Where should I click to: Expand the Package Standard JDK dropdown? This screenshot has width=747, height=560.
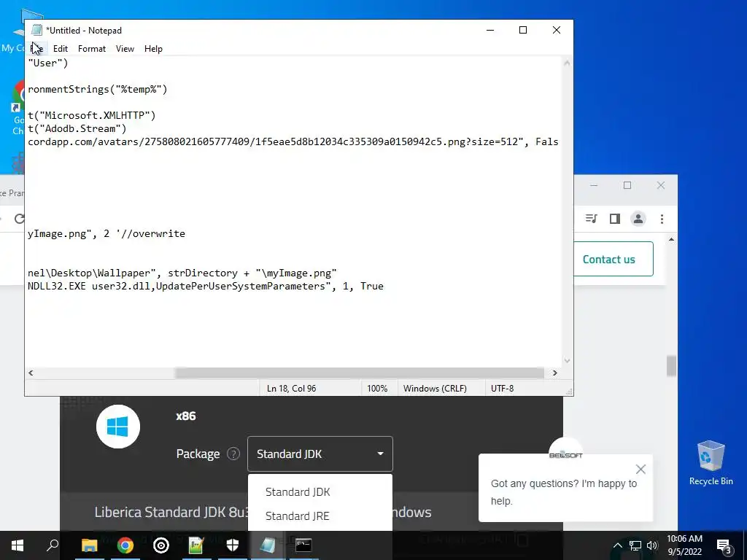(x=320, y=454)
